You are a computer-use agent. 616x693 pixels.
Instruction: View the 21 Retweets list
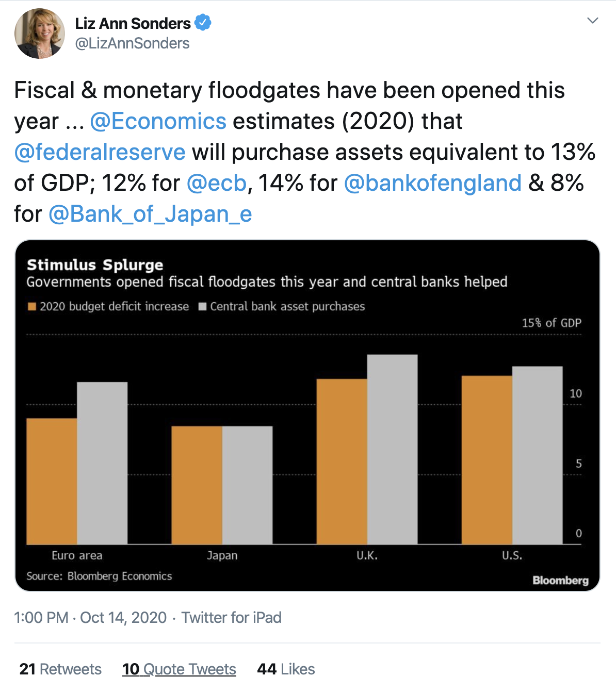pos(60,669)
